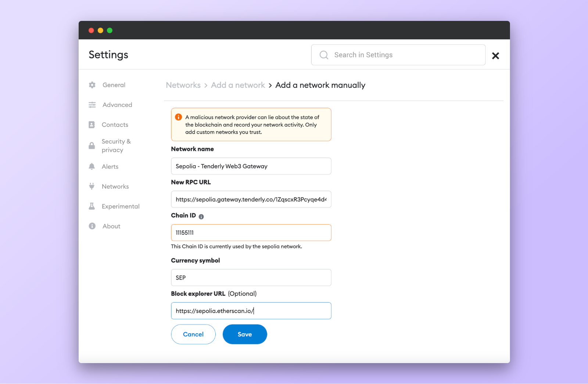Click the Networks plug icon
588x384 pixels.
click(x=92, y=186)
